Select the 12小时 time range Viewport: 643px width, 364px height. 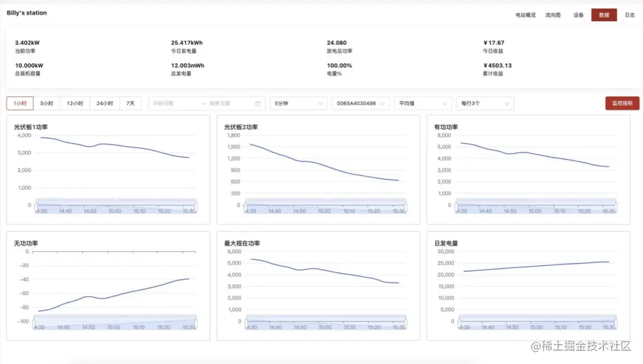[75, 104]
